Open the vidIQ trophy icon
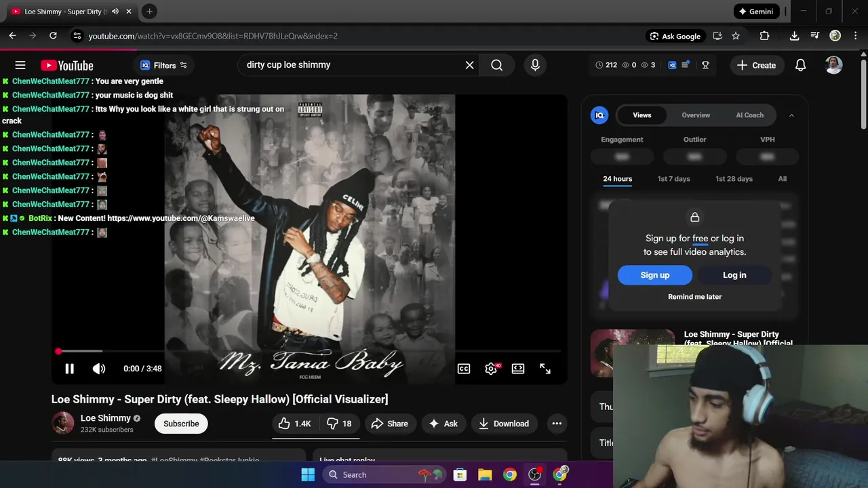 coord(705,65)
